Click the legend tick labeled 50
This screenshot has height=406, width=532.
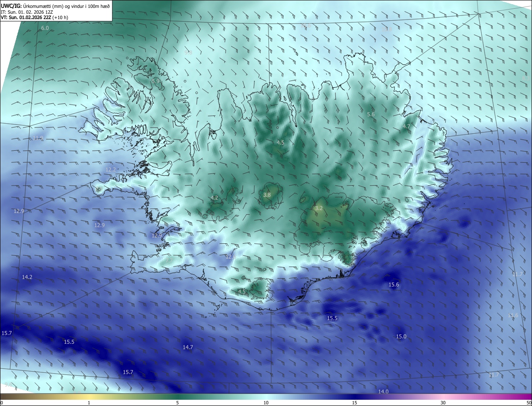coord(529,403)
